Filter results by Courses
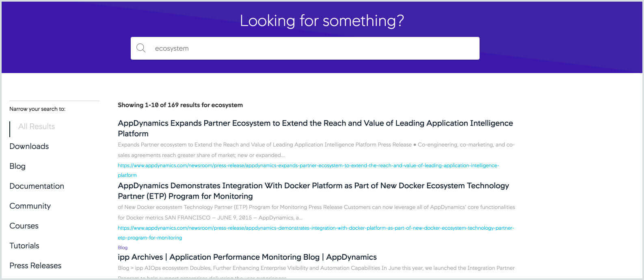The height and width of the screenshot is (280, 644). coord(24,226)
